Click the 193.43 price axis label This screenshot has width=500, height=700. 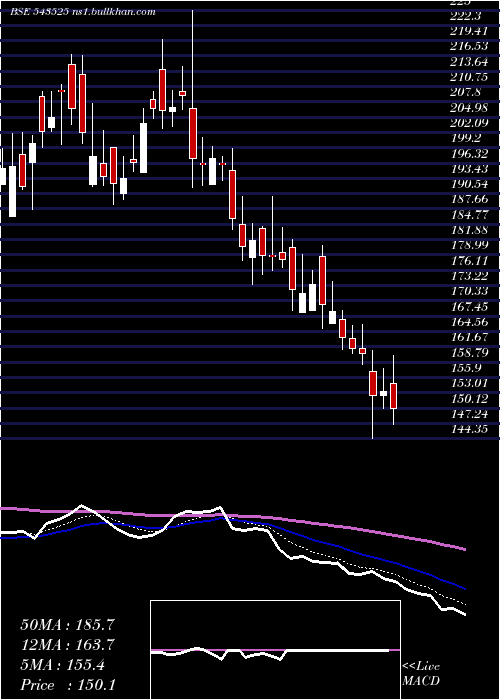click(x=468, y=168)
